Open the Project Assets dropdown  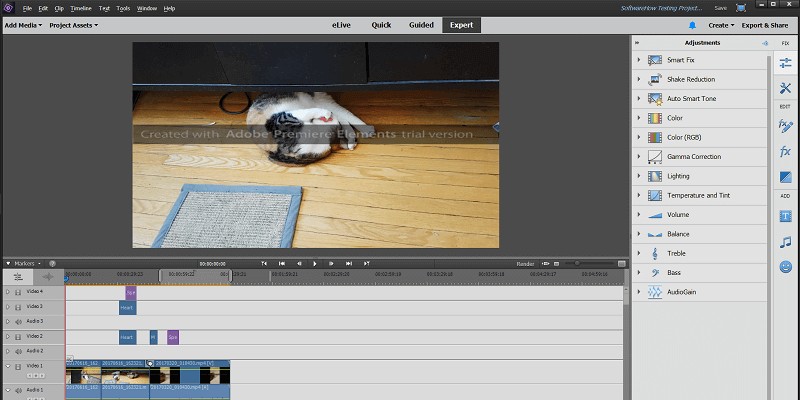click(73, 25)
